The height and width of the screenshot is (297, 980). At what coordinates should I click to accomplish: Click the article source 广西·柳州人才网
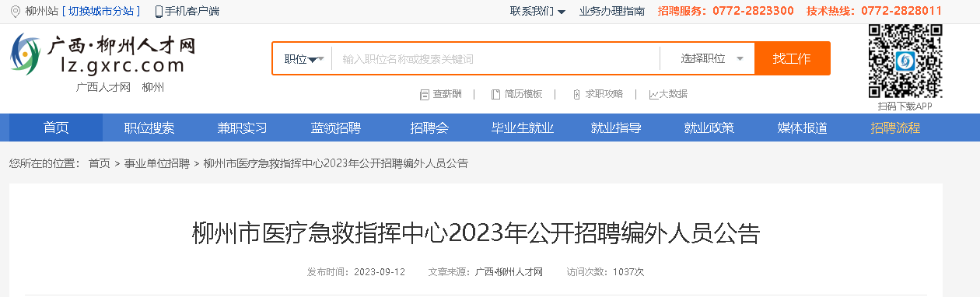tap(509, 272)
